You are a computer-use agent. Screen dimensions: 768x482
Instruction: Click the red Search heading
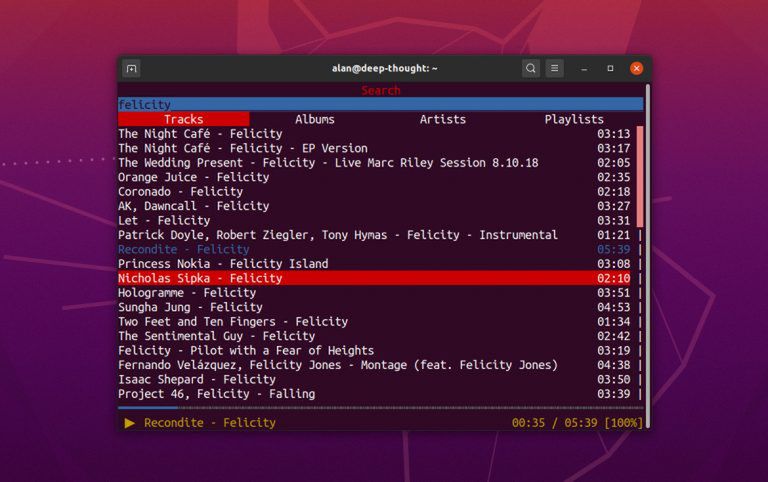(381, 90)
